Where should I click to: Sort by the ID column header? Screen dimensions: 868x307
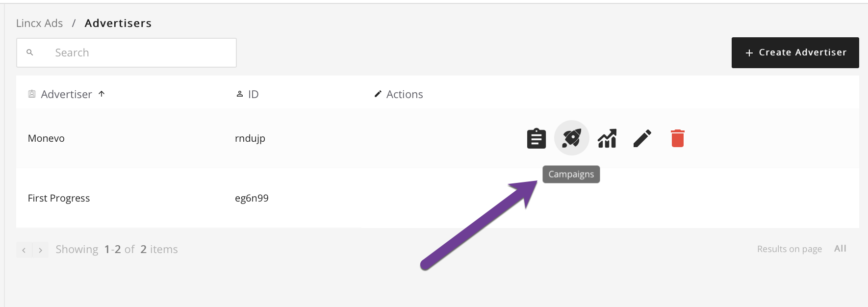[x=253, y=94]
